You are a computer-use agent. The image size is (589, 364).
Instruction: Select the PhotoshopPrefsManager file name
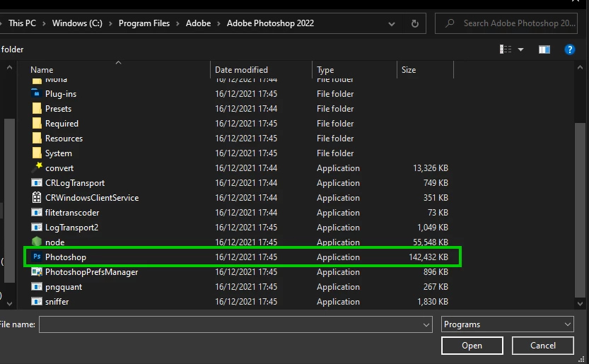(92, 272)
